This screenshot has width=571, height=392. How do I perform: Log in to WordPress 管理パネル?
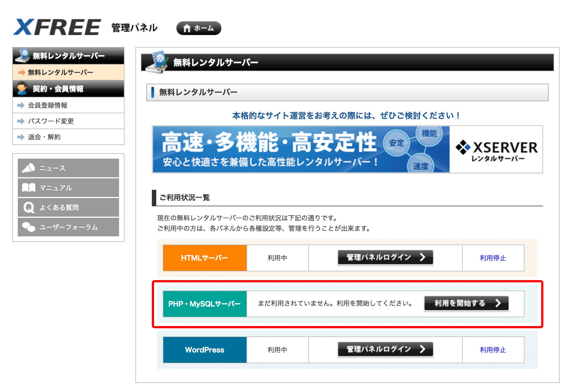385,349
